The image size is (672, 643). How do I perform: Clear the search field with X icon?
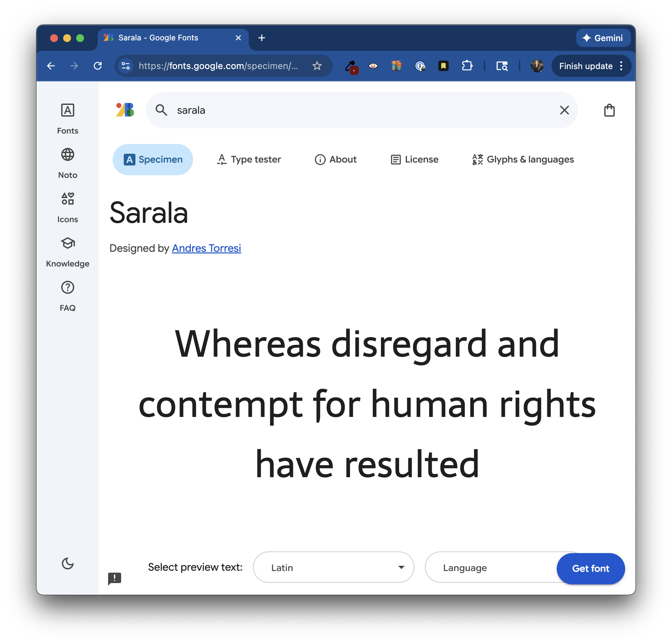pos(564,110)
